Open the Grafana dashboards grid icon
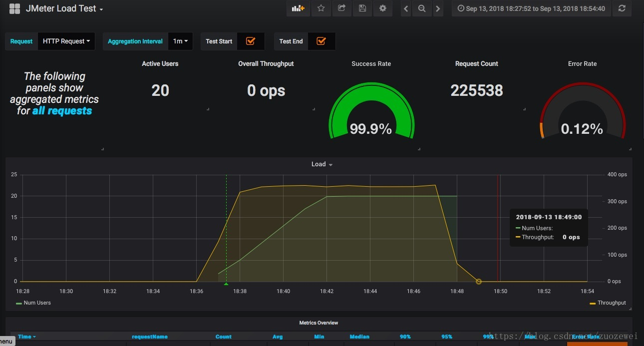This screenshot has width=644, height=346. coord(14,8)
